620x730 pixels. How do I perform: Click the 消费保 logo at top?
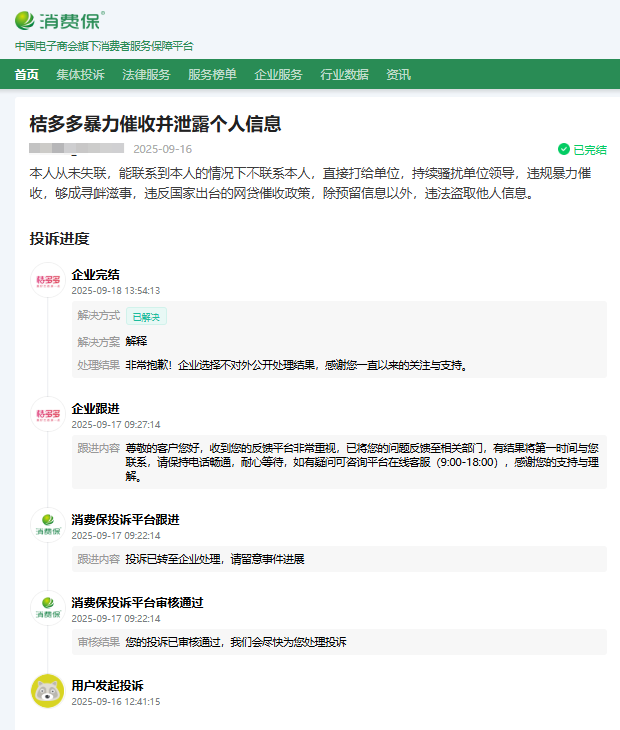(x=60, y=21)
